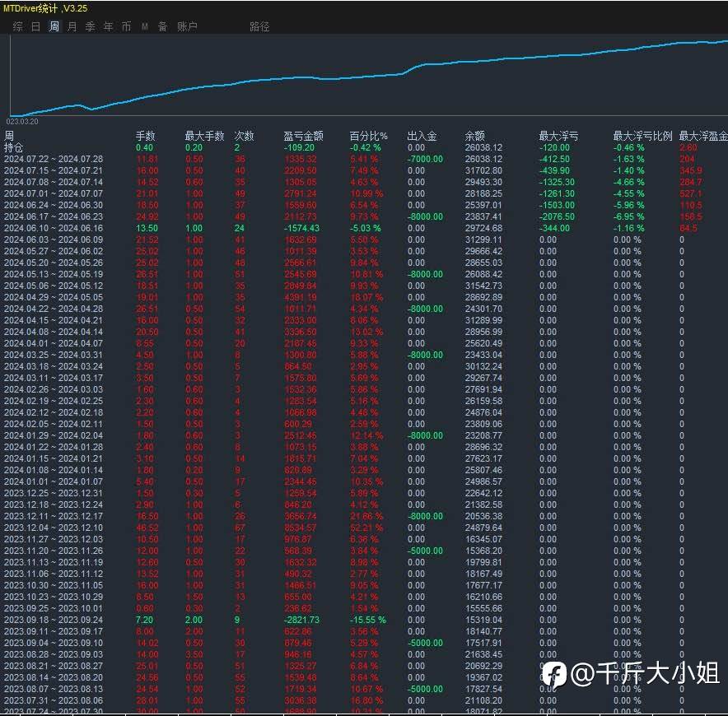Switch to the 币 symbol tab
Screen dimensions: 728x716
point(126,26)
